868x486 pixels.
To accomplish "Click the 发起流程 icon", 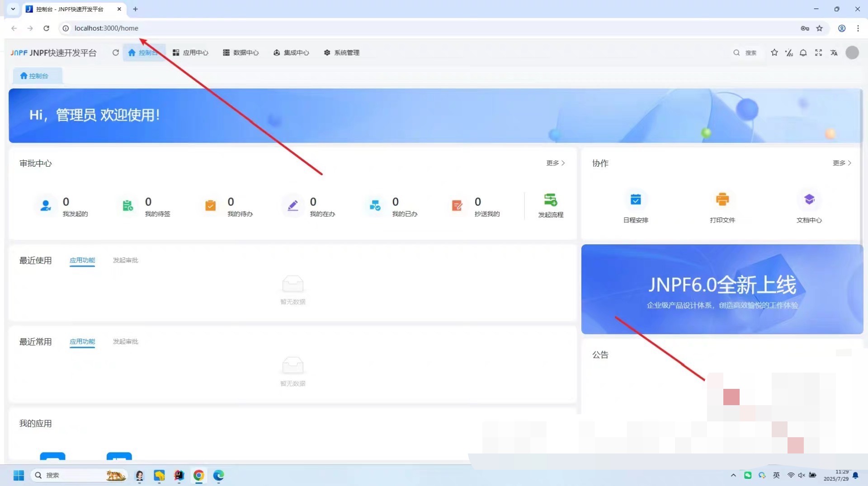I will click(x=551, y=200).
